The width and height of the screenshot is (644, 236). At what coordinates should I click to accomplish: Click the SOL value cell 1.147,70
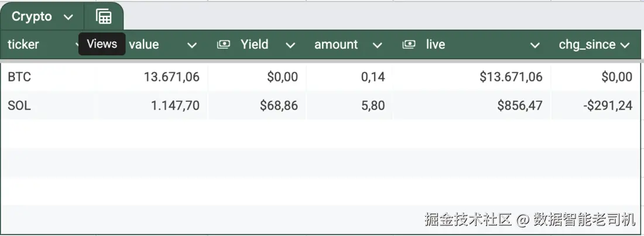pyautogui.click(x=172, y=106)
